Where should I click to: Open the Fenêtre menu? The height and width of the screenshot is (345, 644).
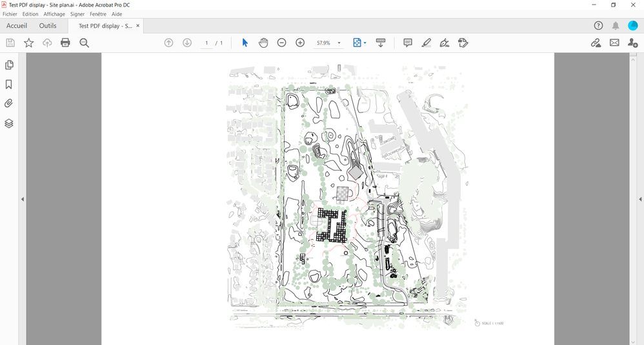pos(98,14)
